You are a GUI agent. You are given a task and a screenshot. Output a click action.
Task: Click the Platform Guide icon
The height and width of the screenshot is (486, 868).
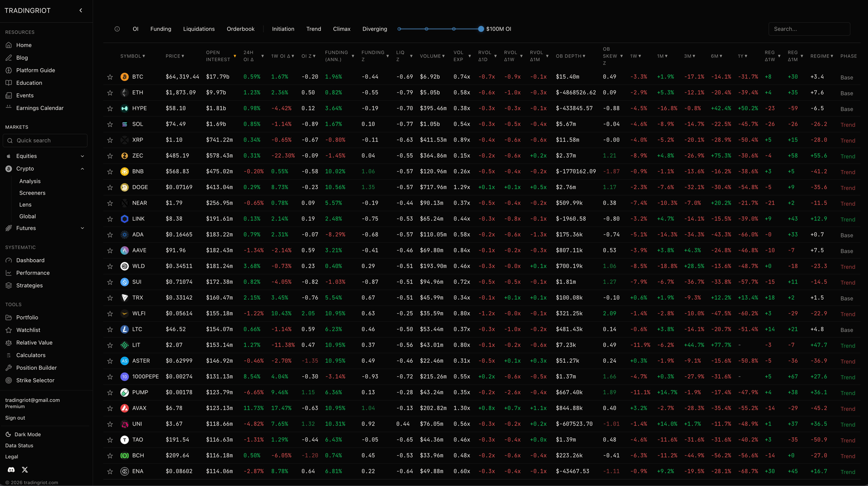point(9,70)
